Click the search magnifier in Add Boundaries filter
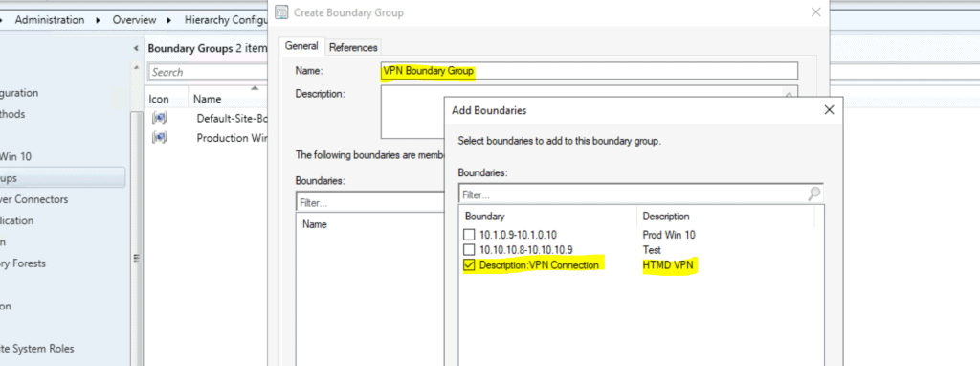The image size is (980, 366). tap(813, 194)
